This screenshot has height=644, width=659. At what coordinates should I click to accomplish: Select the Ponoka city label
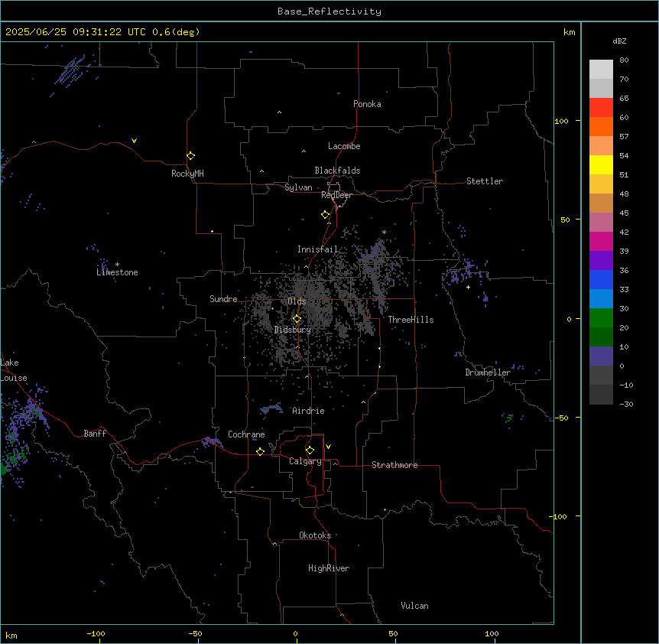click(x=367, y=104)
